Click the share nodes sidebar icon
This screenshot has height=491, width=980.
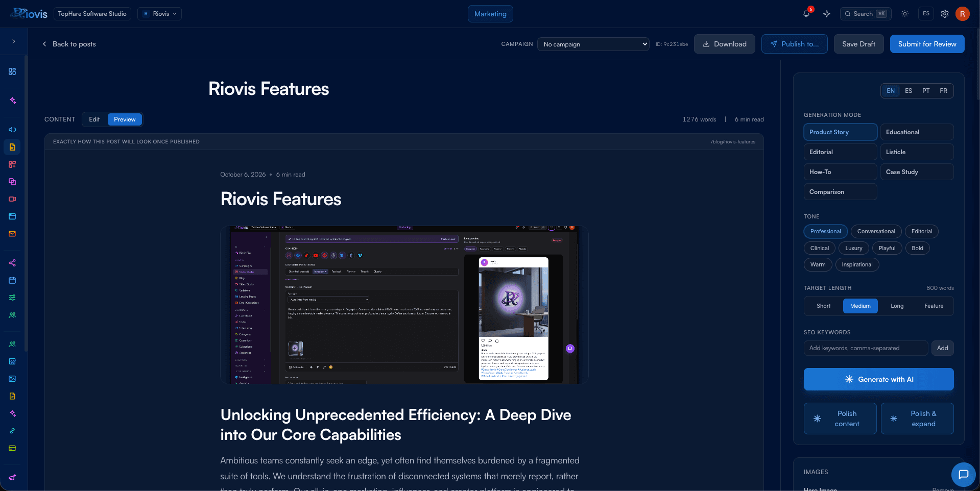coord(12,263)
